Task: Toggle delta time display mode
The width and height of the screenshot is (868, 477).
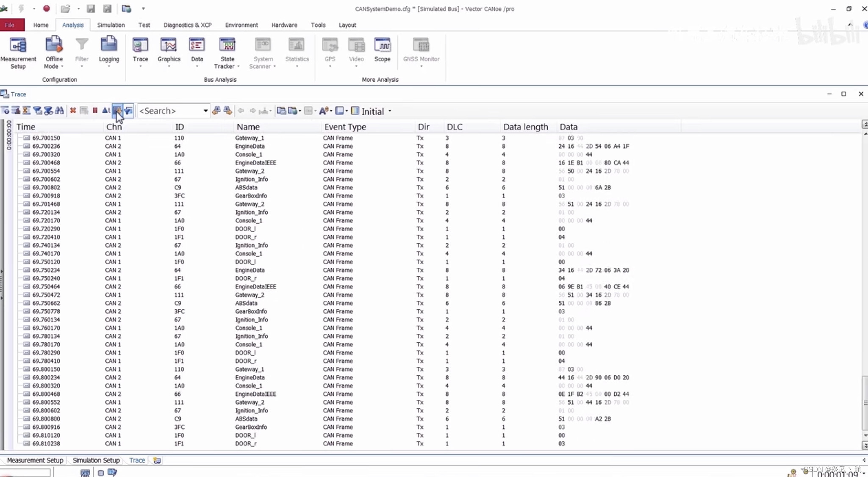Action: 106,111
